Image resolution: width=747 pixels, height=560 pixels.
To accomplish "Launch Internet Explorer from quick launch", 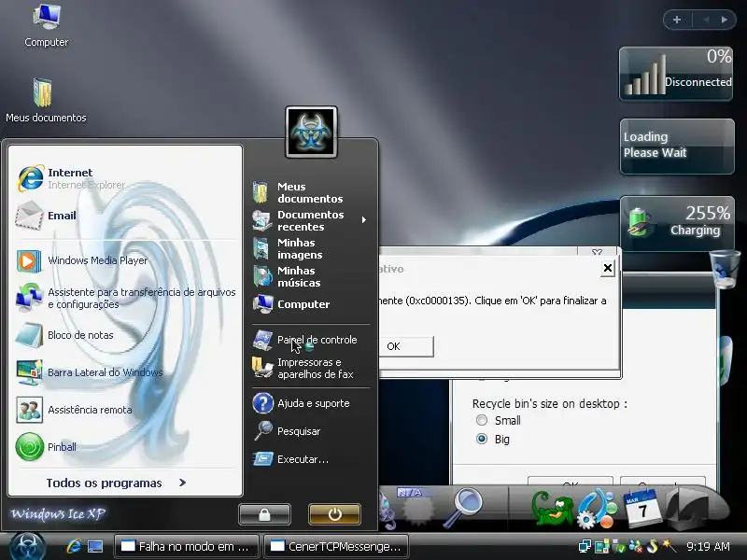I will pos(74,546).
